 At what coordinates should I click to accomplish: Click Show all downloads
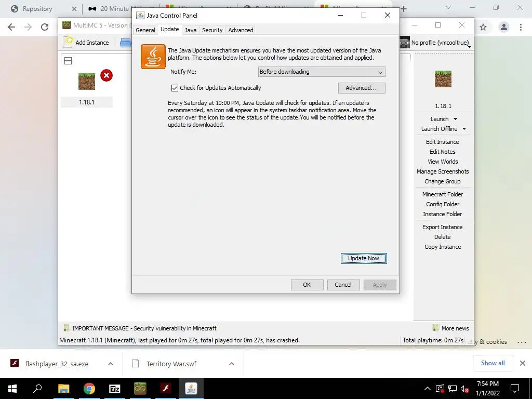pos(493,363)
